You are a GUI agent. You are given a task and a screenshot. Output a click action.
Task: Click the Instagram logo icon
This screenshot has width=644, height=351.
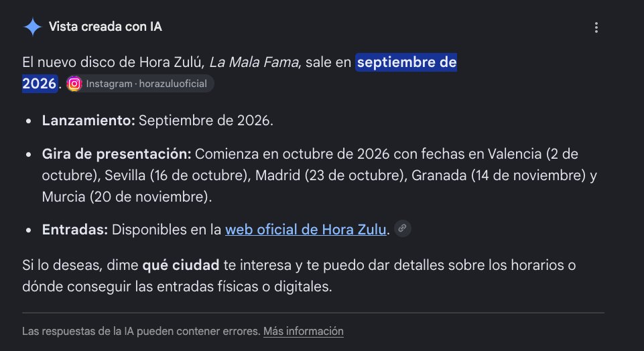pyautogui.click(x=74, y=84)
